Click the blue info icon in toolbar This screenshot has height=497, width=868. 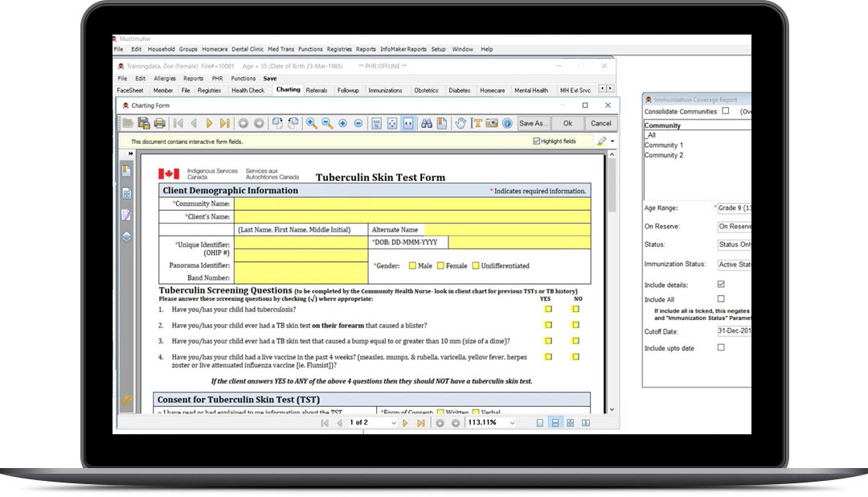(x=506, y=123)
